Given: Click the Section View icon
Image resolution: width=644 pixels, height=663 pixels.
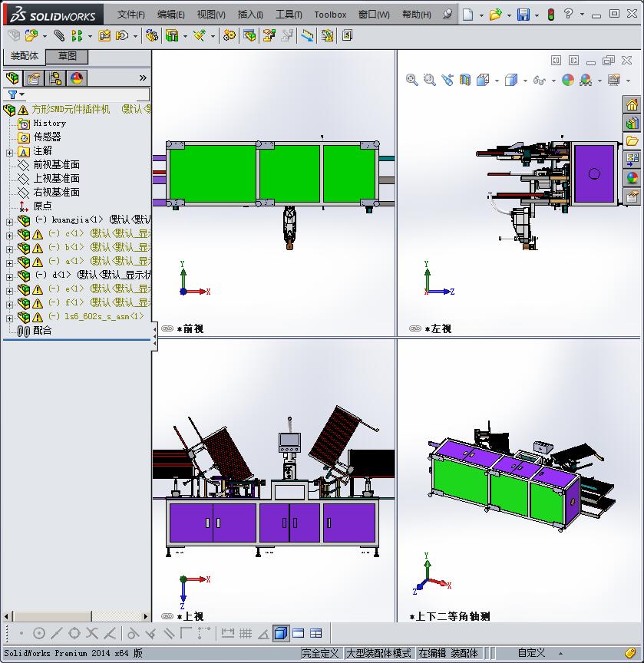Looking at the screenshot, I should pos(464,80).
